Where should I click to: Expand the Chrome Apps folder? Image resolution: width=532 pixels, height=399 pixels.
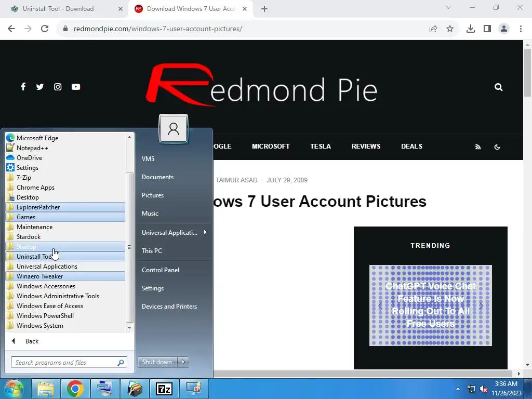pos(65,187)
